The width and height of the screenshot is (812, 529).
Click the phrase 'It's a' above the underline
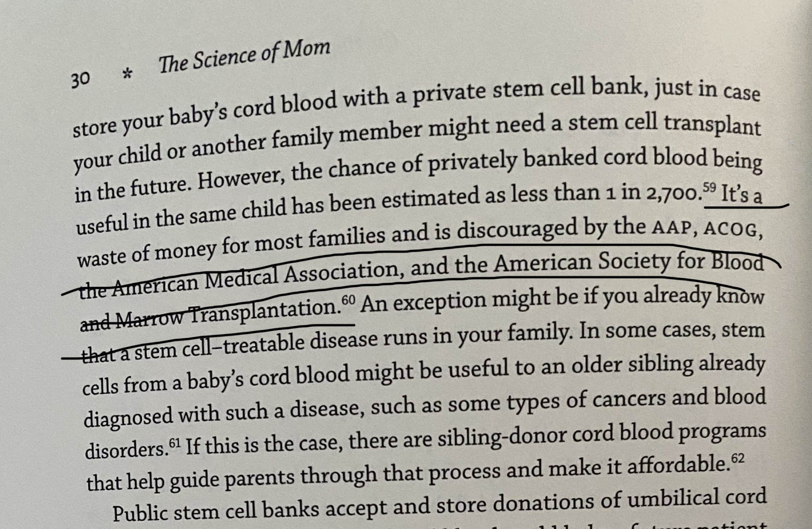741,196
